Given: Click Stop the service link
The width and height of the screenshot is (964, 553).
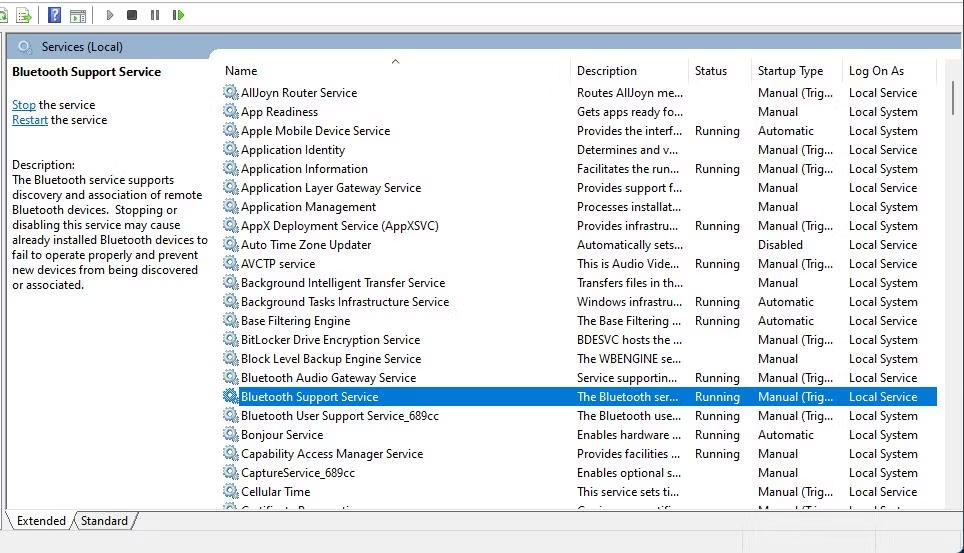Looking at the screenshot, I should [x=24, y=105].
